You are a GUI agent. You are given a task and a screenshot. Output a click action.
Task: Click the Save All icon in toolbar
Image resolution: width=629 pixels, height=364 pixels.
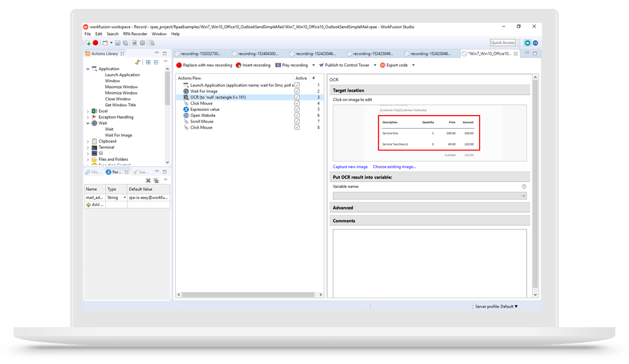[x=126, y=43]
